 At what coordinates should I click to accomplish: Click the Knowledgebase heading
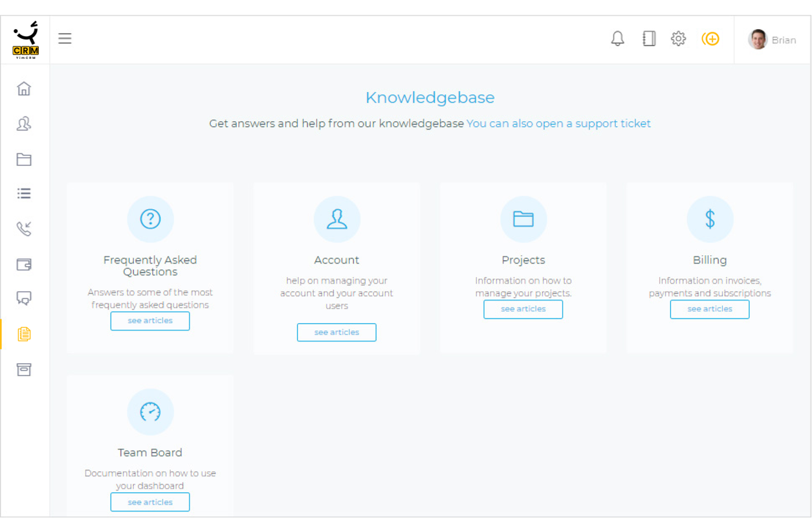click(430, 98)
